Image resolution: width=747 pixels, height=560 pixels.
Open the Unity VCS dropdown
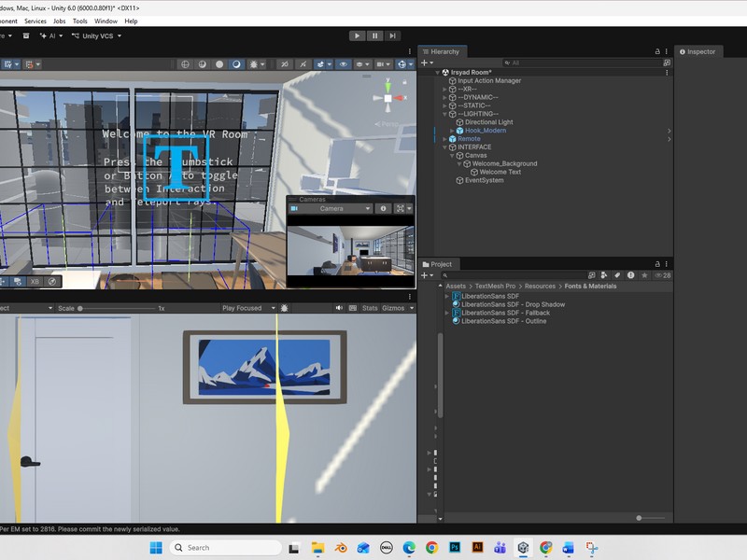97,35
